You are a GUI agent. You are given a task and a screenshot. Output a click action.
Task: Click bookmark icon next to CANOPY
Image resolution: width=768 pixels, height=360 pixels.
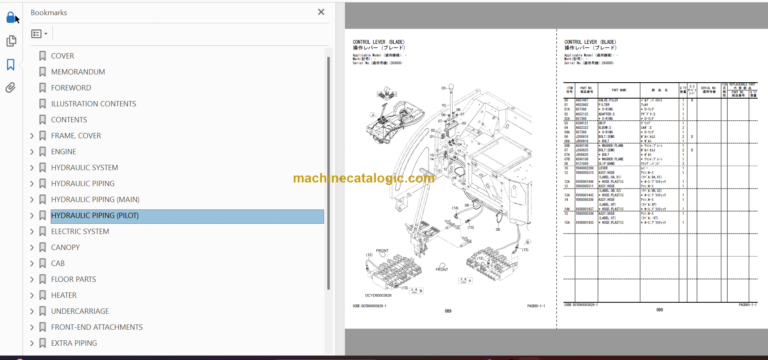click(x=43, y=247)
